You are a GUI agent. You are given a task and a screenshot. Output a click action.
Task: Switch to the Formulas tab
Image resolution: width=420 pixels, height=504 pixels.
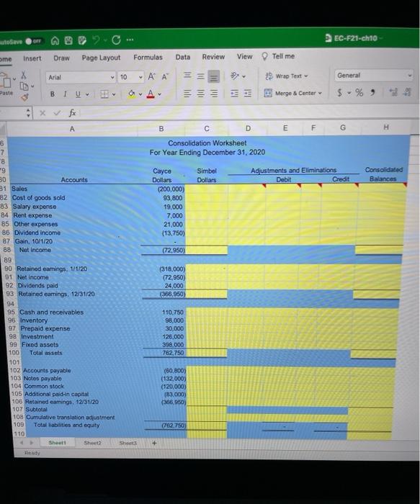tap(148, 57)
